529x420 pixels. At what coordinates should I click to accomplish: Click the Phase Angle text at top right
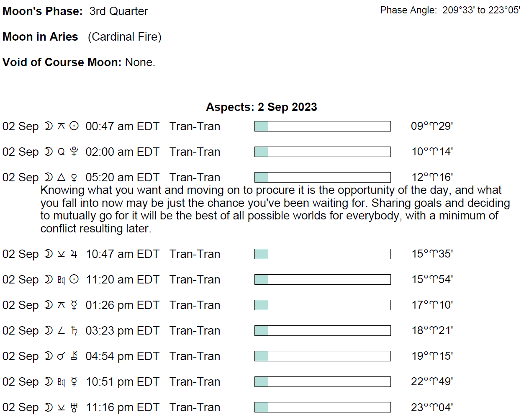(450, 10)
